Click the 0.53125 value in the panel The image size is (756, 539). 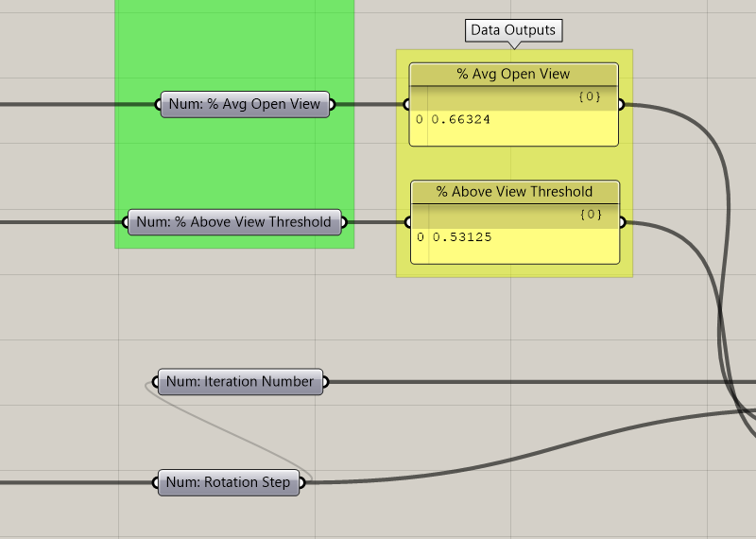tap(462, 237)
